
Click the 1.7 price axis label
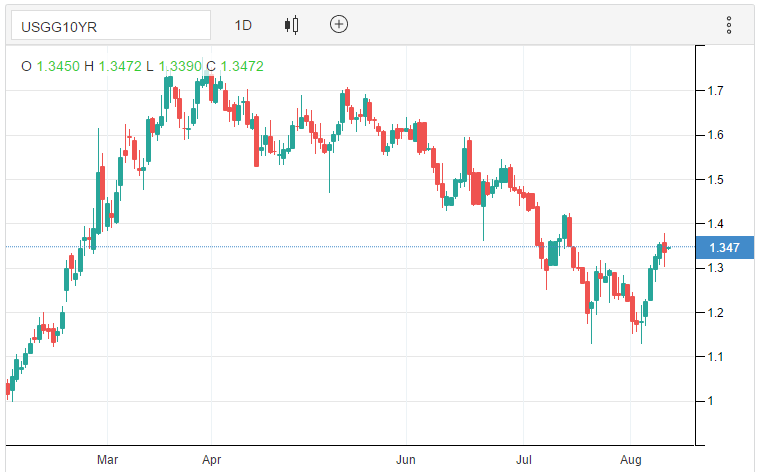click(x=716, y=91)
